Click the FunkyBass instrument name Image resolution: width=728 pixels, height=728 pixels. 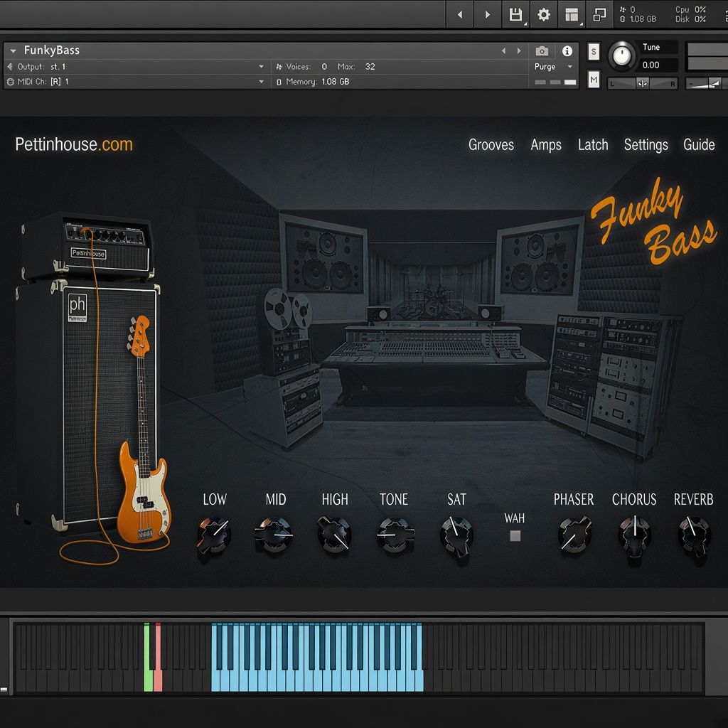coord(51,50)
